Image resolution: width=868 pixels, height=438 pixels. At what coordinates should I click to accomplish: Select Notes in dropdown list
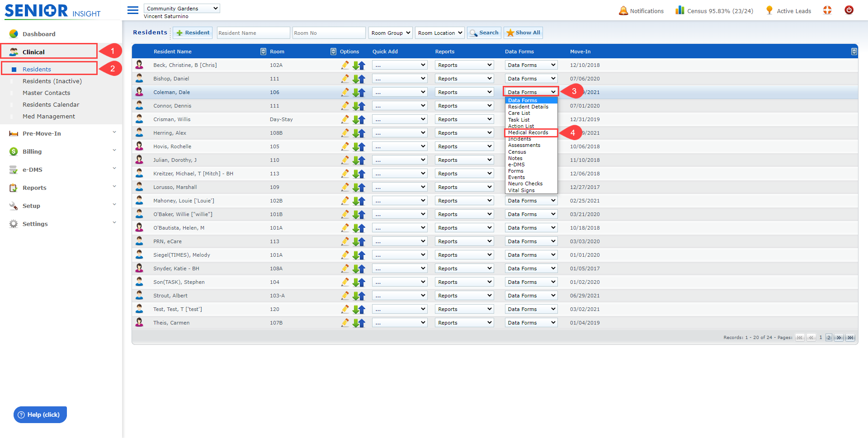coord(531,158)
